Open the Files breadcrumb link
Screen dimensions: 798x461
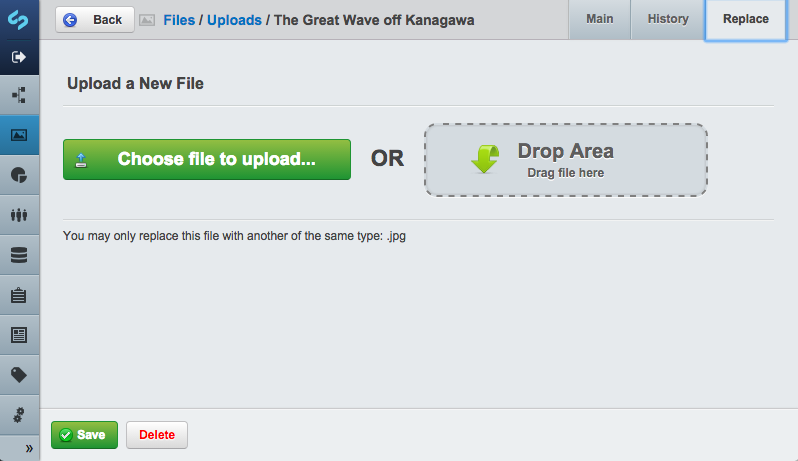pyautogui.click(x=179, y=20)
